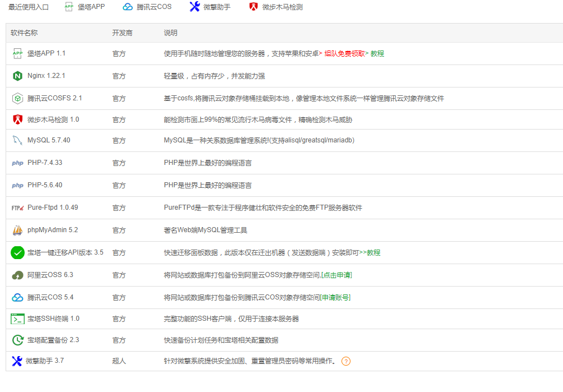Click Pure-Ftpd description about FTP服务器软件

pyautogui.click(x=263, y=208)
